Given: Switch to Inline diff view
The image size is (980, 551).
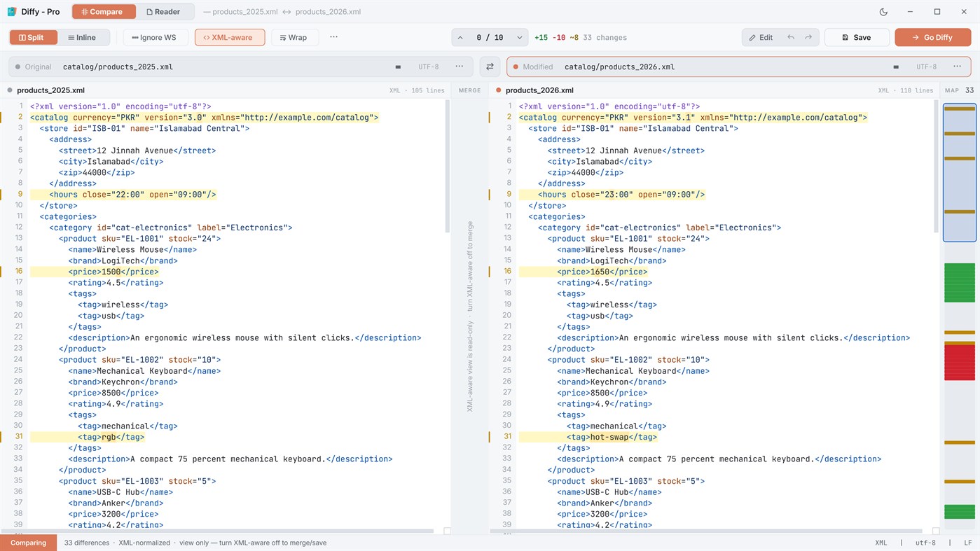Looking at the screenshot, I should (x=82, y=37).
